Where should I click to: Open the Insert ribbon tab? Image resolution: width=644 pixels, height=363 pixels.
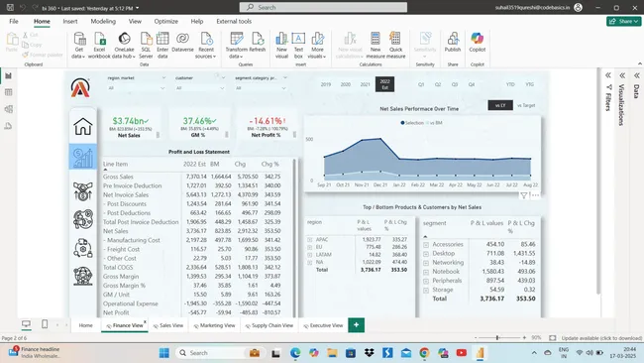click(70, 22)
